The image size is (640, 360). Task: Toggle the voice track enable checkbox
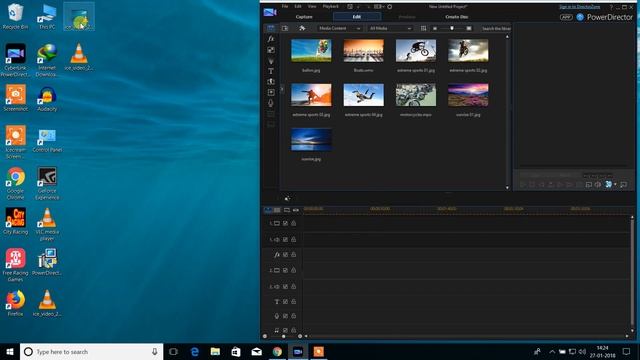(x=285, y=316)
